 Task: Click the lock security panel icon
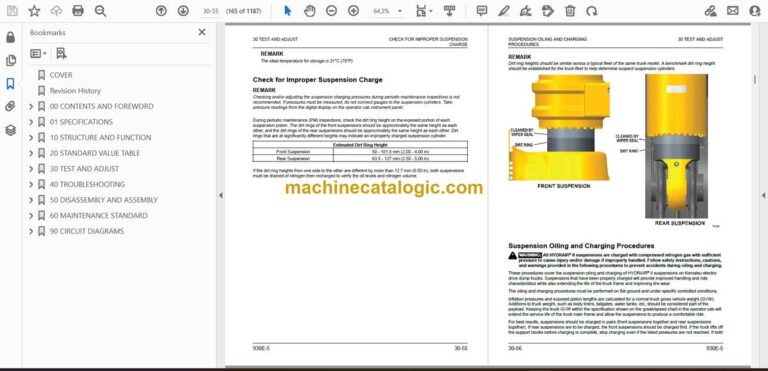(x=10, y=37)
